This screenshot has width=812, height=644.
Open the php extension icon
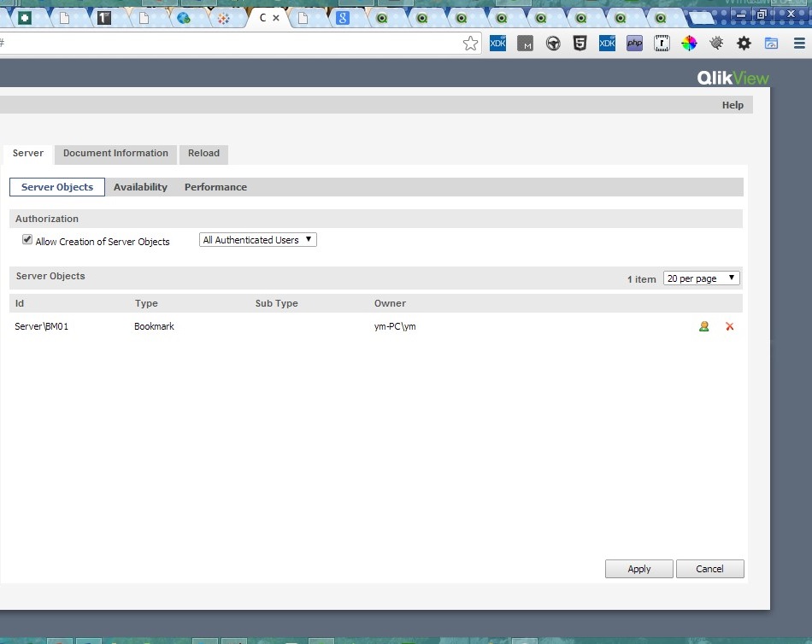click(634, 44)
